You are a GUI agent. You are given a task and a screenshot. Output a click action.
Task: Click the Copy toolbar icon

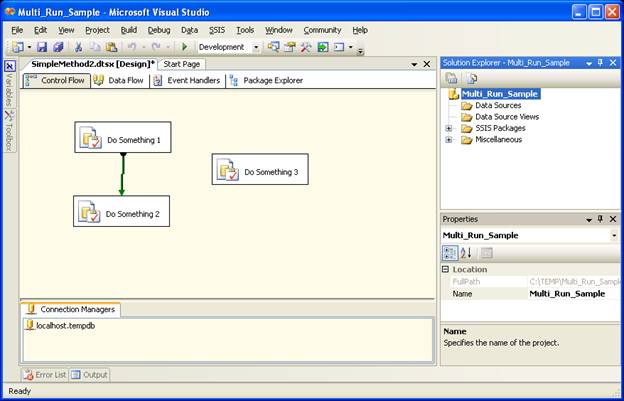[x=95, y=47]
